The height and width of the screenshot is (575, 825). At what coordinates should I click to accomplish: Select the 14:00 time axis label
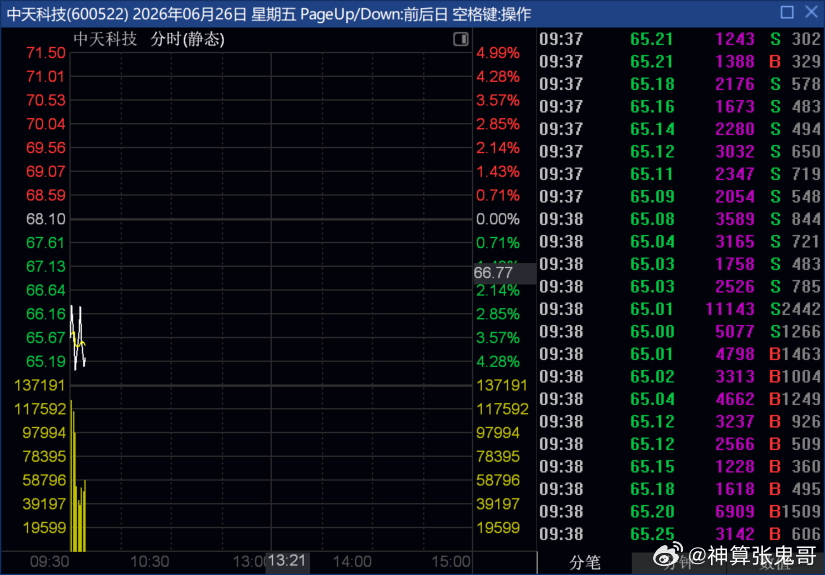(352, 562)
